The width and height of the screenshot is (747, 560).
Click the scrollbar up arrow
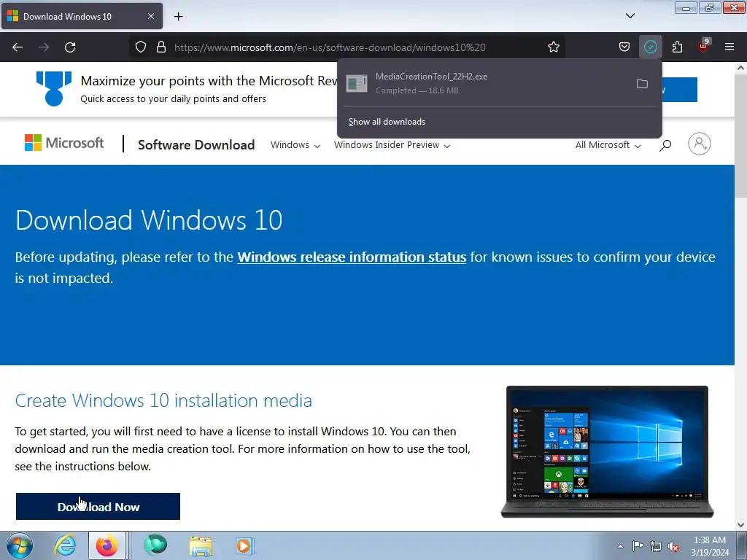tap(740, 68)
